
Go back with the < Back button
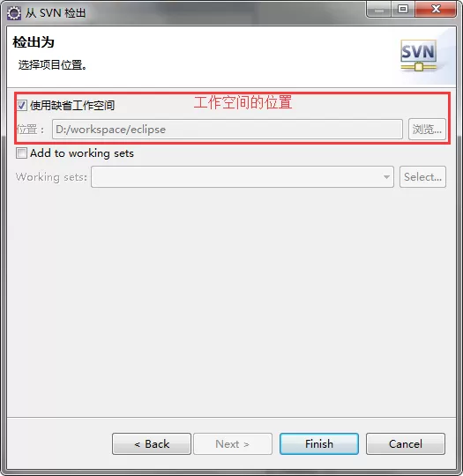coord(152,443)
